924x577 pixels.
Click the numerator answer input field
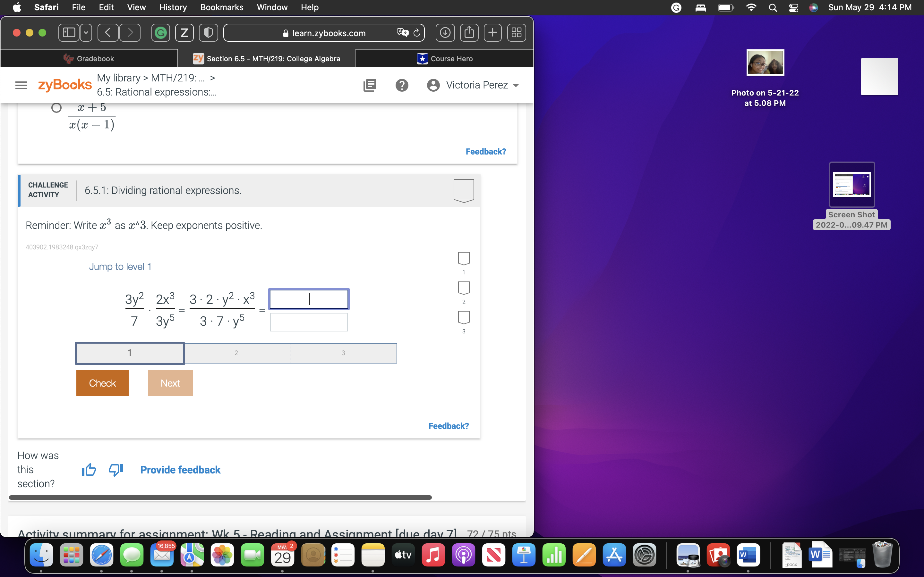[x=309, y=299]
